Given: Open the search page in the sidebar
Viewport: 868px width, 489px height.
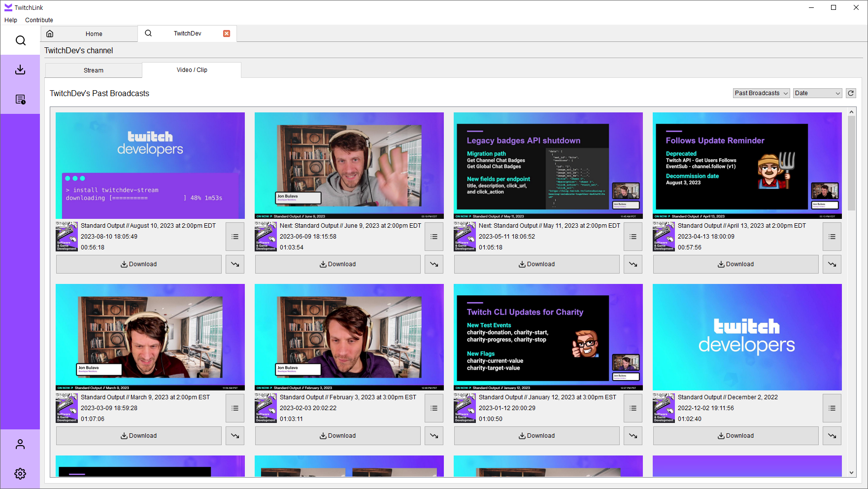Looking at the screenshot, I should 20,40.
